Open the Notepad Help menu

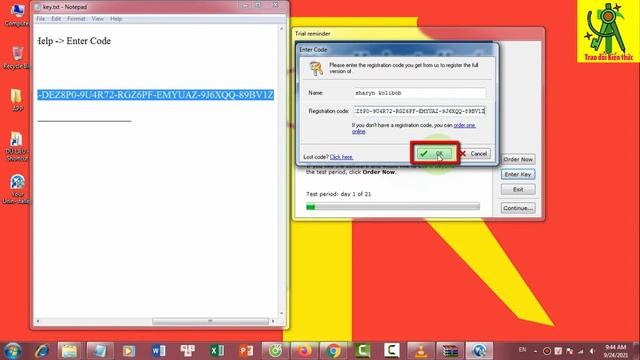[116, 19]
